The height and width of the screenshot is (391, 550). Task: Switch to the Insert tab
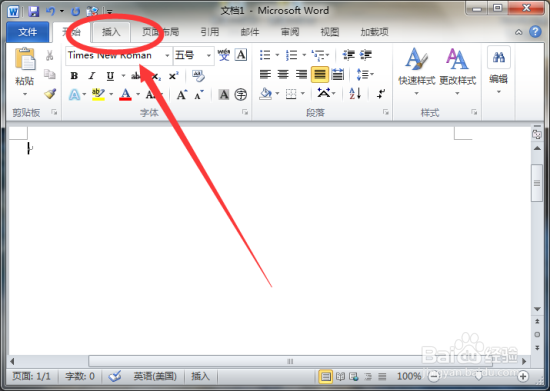point(111,32)
